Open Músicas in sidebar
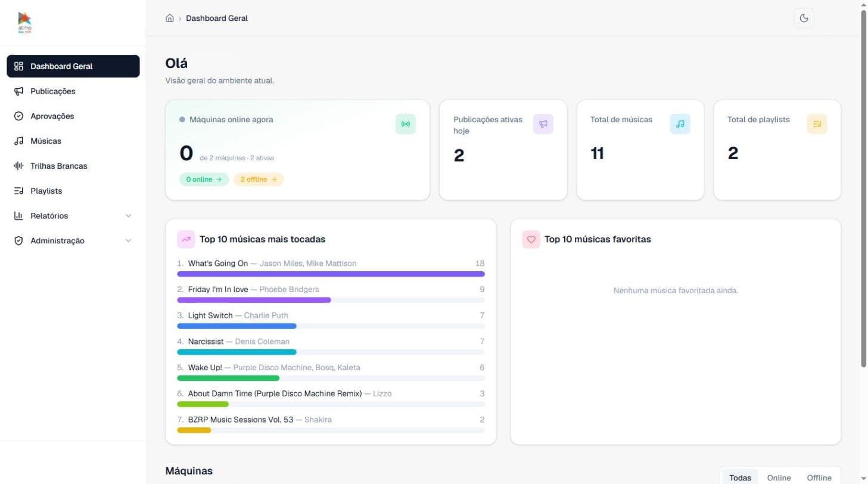Viewport: 868px width, 484px height. 73,141
